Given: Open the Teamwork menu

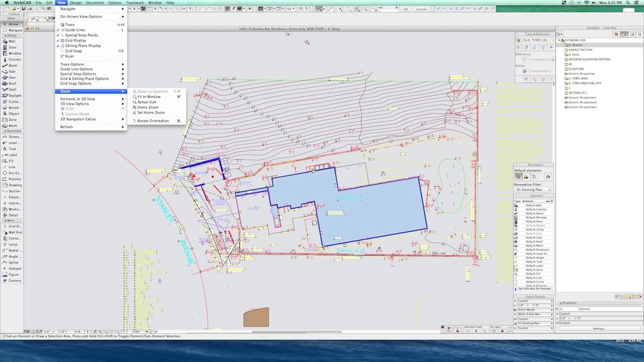Looking at the screenshot, I should pos(135,3).
